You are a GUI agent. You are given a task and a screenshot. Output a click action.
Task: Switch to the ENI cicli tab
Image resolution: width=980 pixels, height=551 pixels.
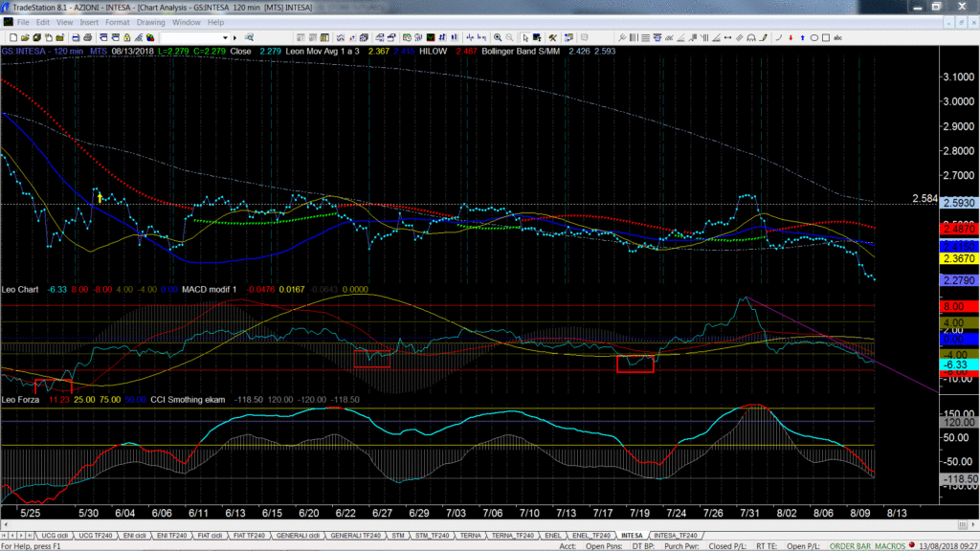tap(134, 536)
